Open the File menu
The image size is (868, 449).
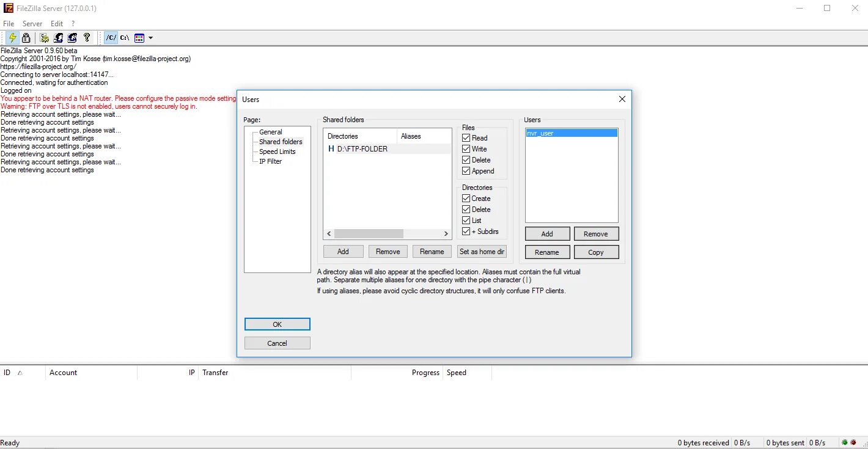tap(9, 24)
